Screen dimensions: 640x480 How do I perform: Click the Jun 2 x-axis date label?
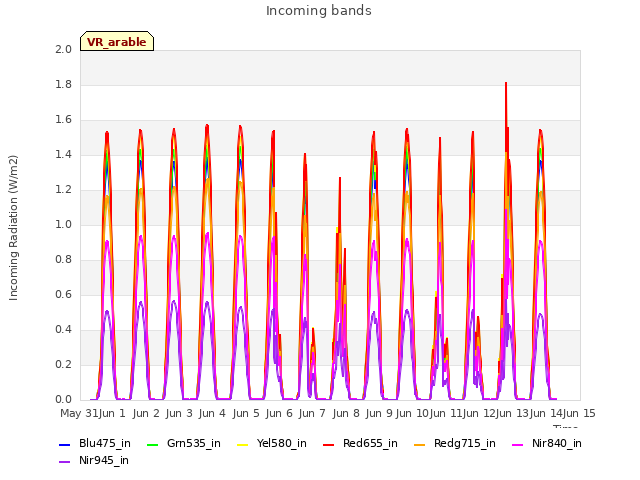pyautogui.click(x=146, y=413)
